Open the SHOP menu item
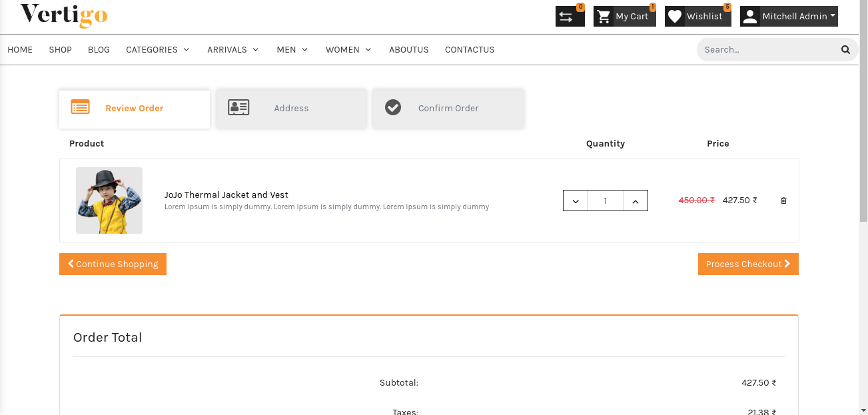868x415 pixels. coord(60,49)
